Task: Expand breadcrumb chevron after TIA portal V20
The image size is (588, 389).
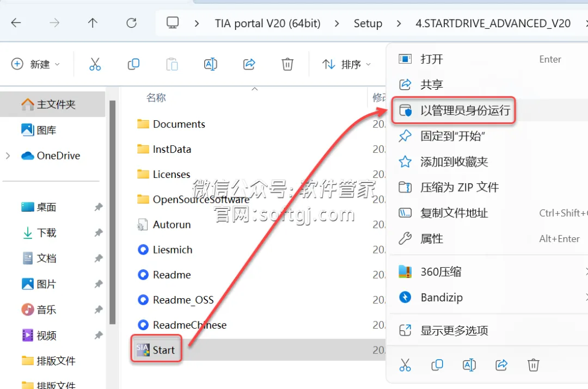Action: [x=337, y=23]
